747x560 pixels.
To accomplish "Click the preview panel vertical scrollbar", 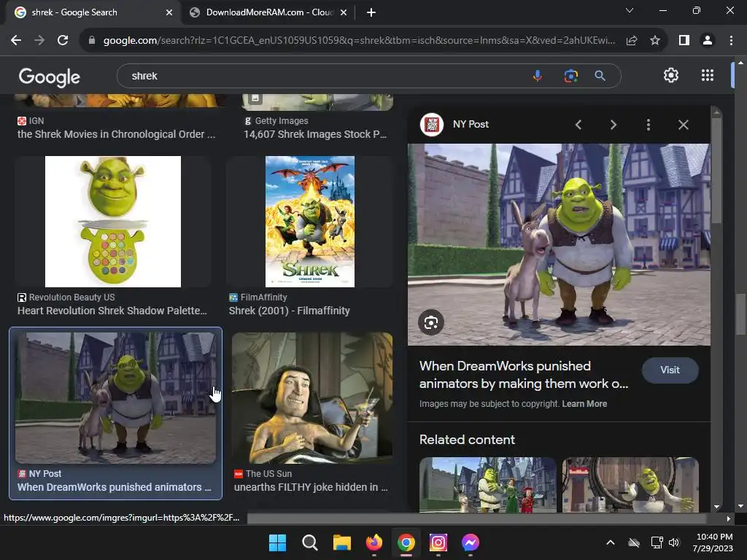I will tap(716, 169).
